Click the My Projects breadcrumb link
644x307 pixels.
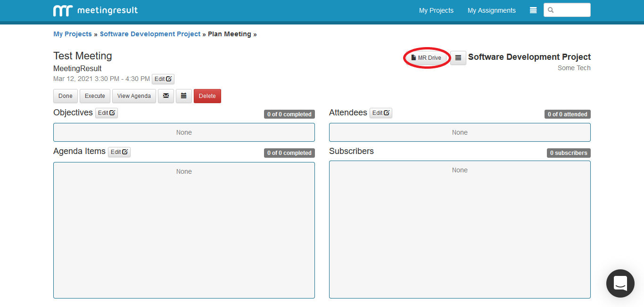pos(73,34)
